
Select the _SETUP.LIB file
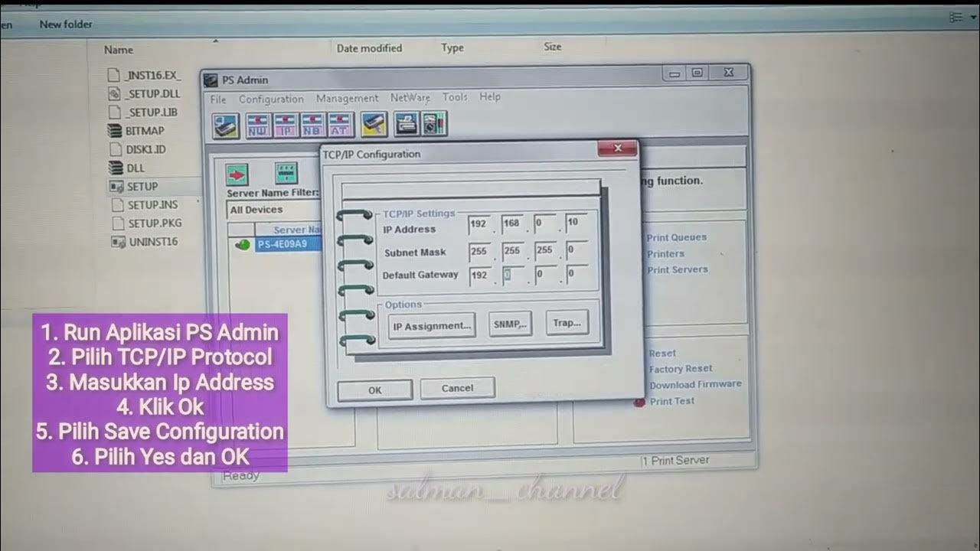pyautogui.click(x=143, y=112)
